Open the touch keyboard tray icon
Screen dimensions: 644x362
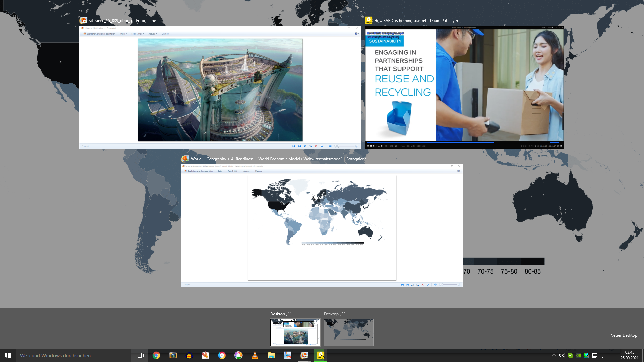click(x=611, y=355)
